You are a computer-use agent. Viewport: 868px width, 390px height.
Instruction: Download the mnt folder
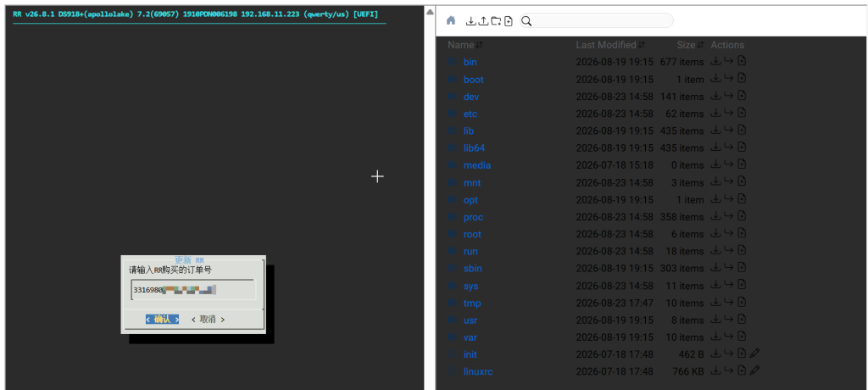[715, 181]
